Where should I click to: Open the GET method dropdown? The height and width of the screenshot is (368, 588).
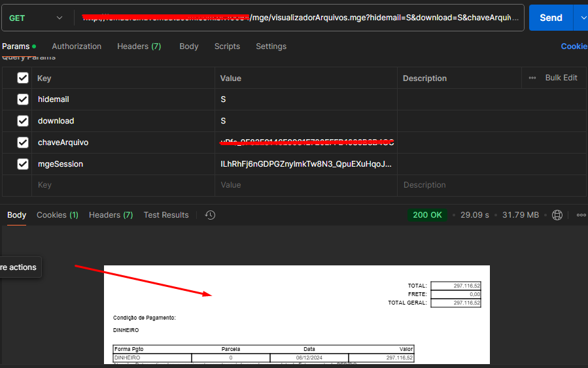pos(36,18)
